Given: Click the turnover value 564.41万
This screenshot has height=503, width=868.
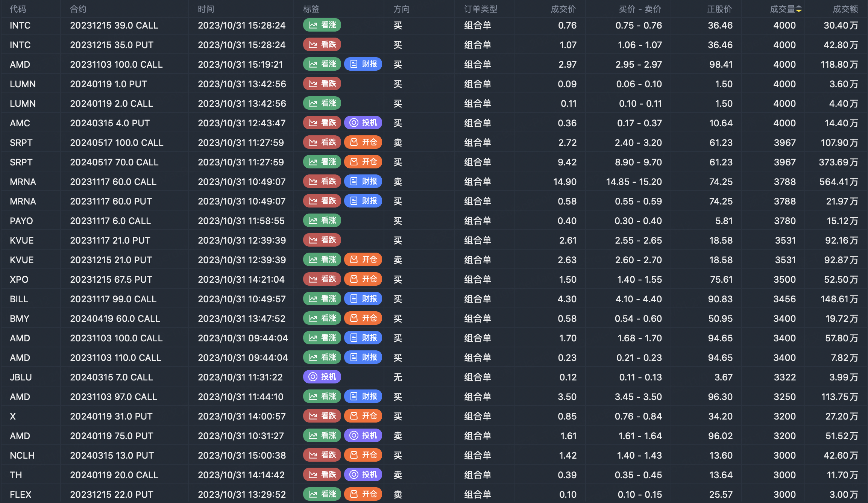Looking at the screenshot, I should 839,182.
